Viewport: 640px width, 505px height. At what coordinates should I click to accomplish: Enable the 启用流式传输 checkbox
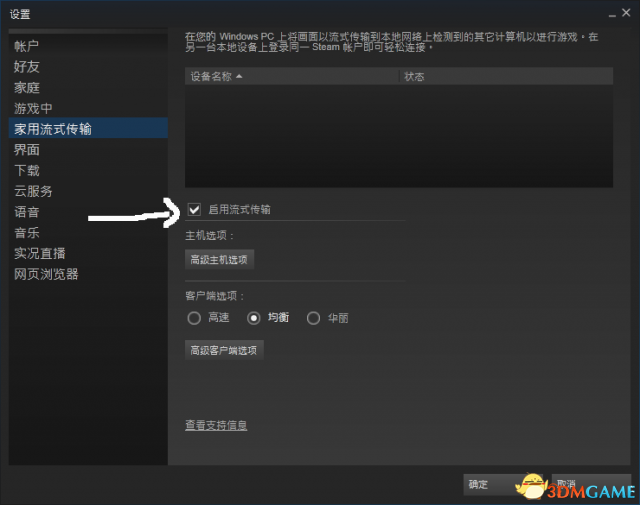tap(194, 209)
